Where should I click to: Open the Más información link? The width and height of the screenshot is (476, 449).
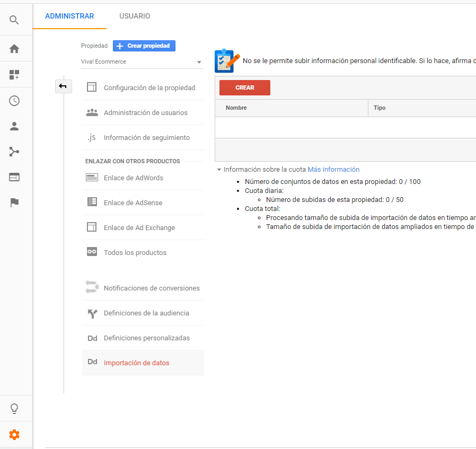[333, 170]
